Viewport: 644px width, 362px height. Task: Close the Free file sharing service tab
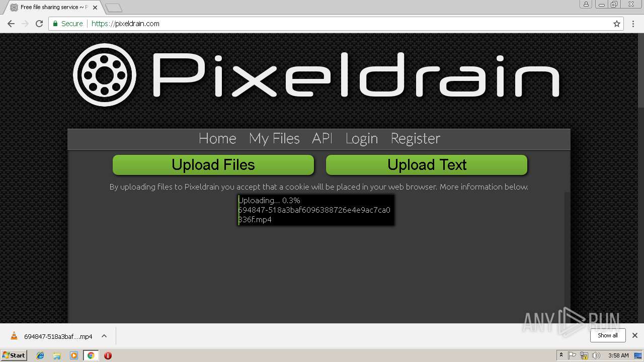click(x=95, y=8)
